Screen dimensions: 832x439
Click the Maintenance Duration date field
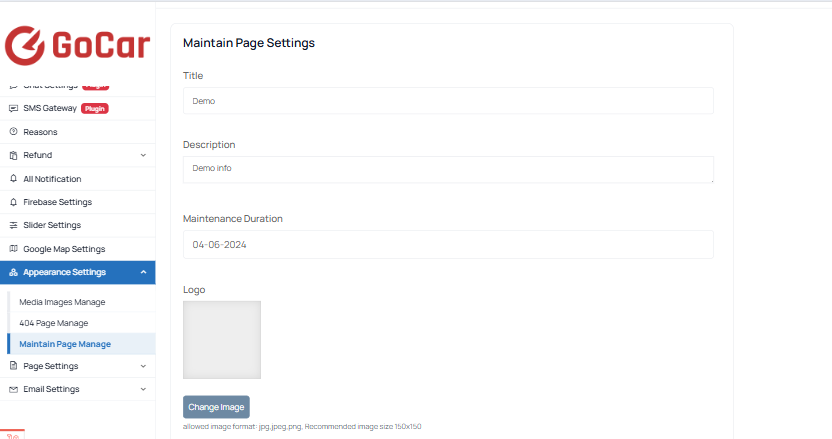[x=448, y=245]
